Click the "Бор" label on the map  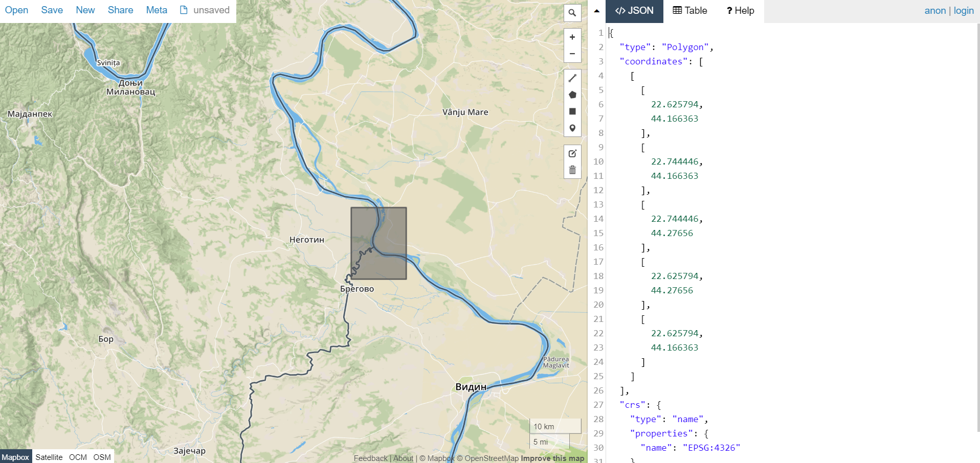pyautogui.click(x=106, y=339)
